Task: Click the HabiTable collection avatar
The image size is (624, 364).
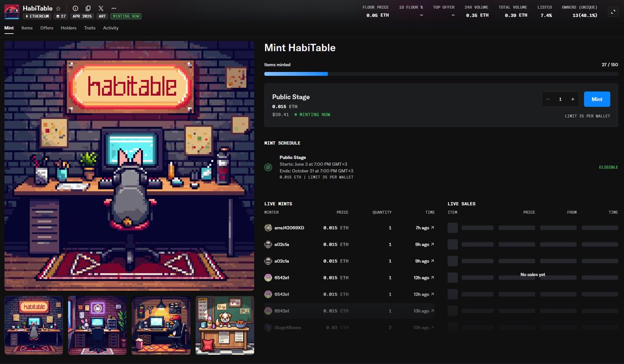Action: pyautogui.click(x=12, y=12)
